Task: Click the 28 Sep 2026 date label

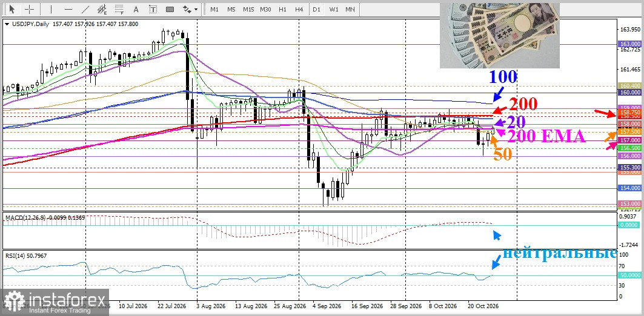Action: 407,306
